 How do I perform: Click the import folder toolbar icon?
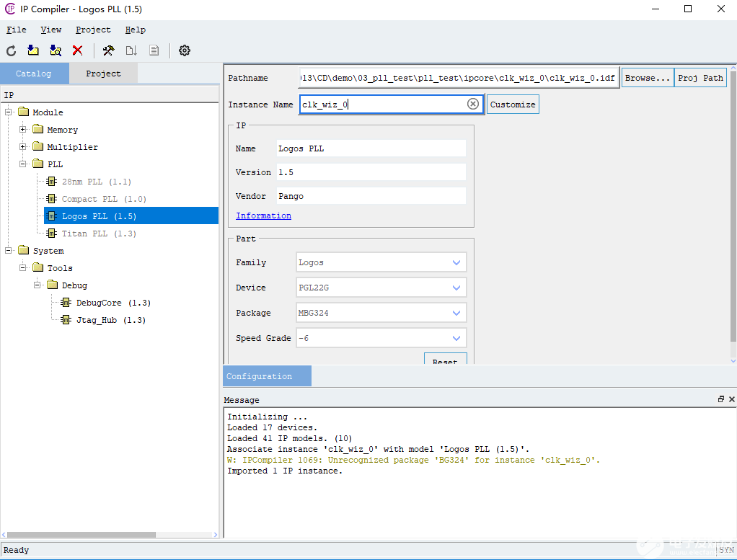click(x=32, y=50)
